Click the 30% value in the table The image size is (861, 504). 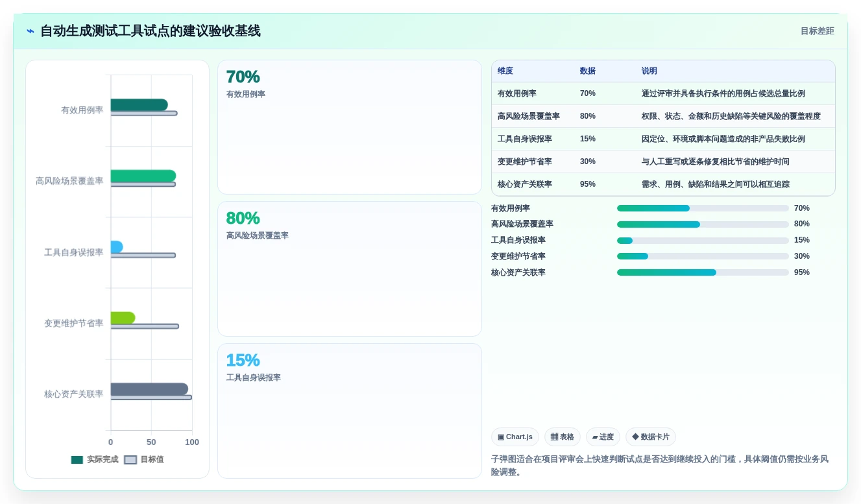(588, 162)
